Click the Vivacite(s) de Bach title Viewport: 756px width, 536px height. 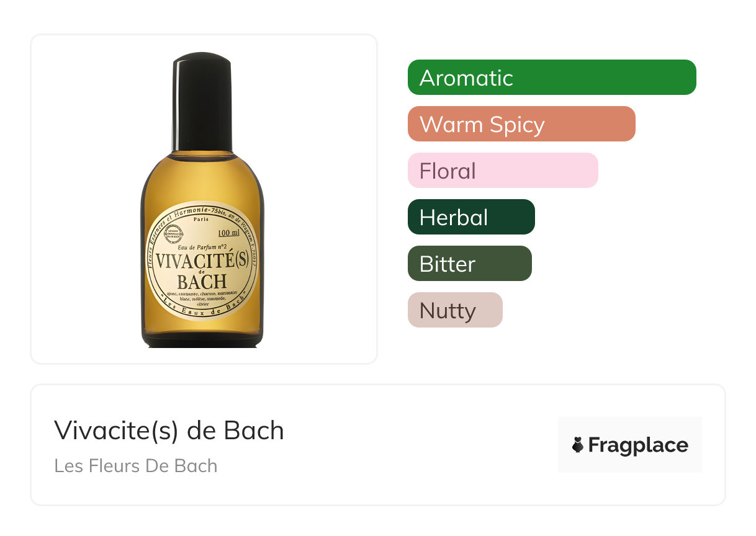tap(169, 431)
